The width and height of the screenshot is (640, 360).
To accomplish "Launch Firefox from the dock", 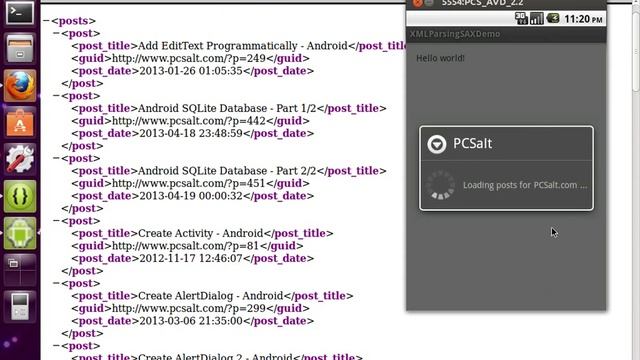I will click(20, 85).
